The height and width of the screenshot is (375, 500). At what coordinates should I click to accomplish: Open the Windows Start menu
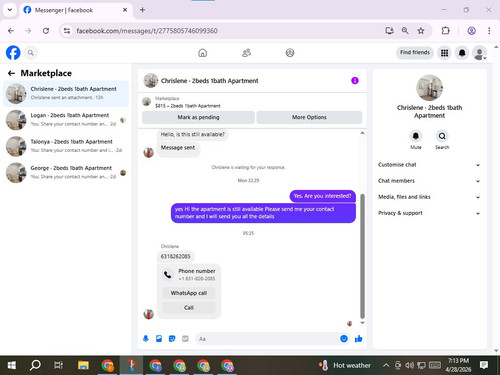(12, 365)
